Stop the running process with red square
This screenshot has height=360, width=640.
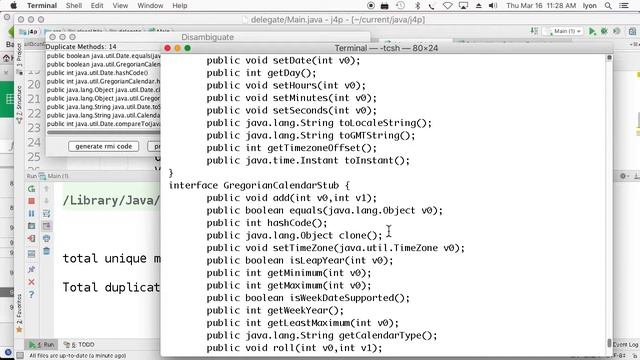coord(31,201)
